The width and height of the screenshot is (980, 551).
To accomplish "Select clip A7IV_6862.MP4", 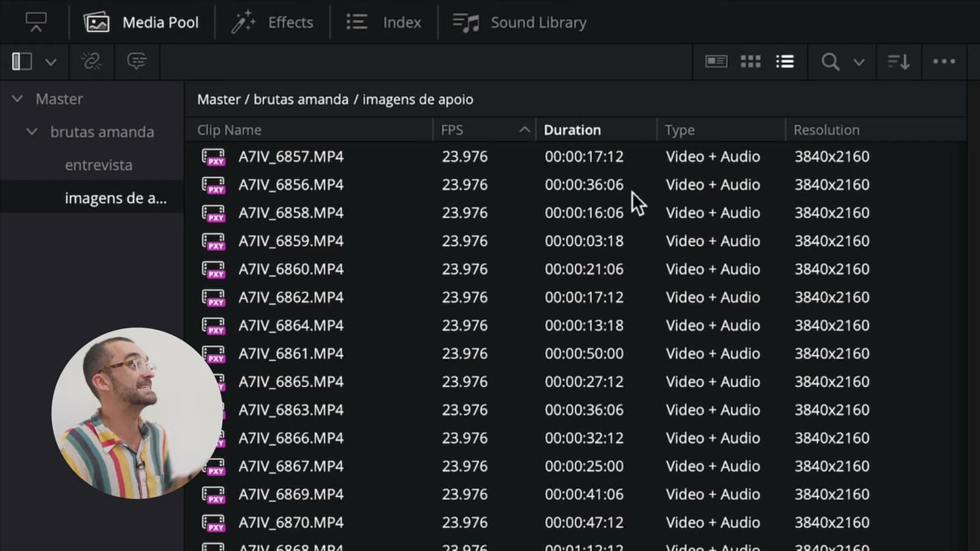I will click(x=291, y=298).
